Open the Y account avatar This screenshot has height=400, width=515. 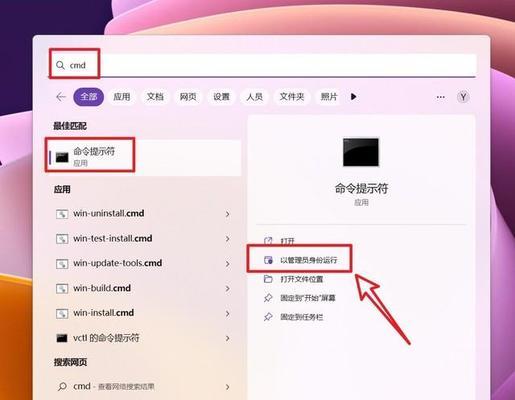click(463, 97)
